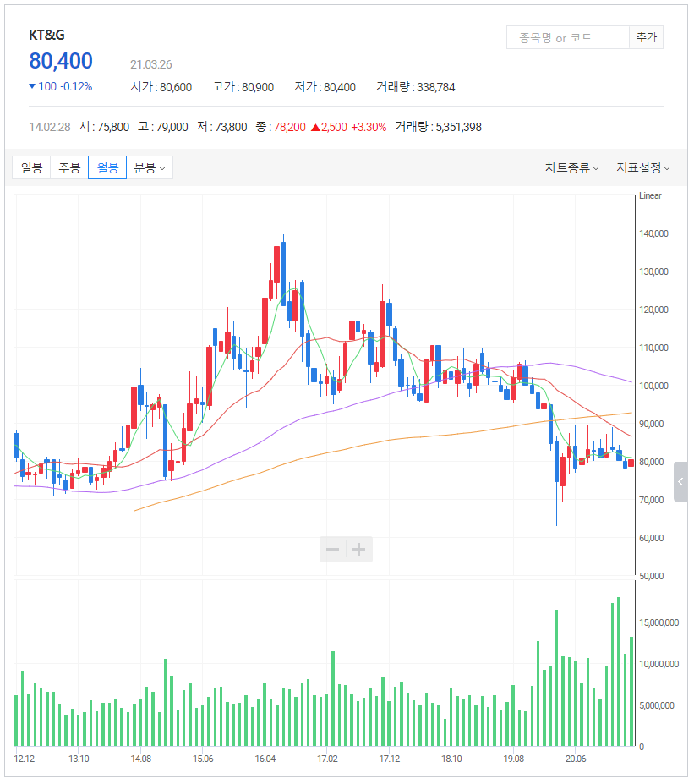Click the change value 2,500 +3.30%

pyautogui.click(x=349, y=127)
